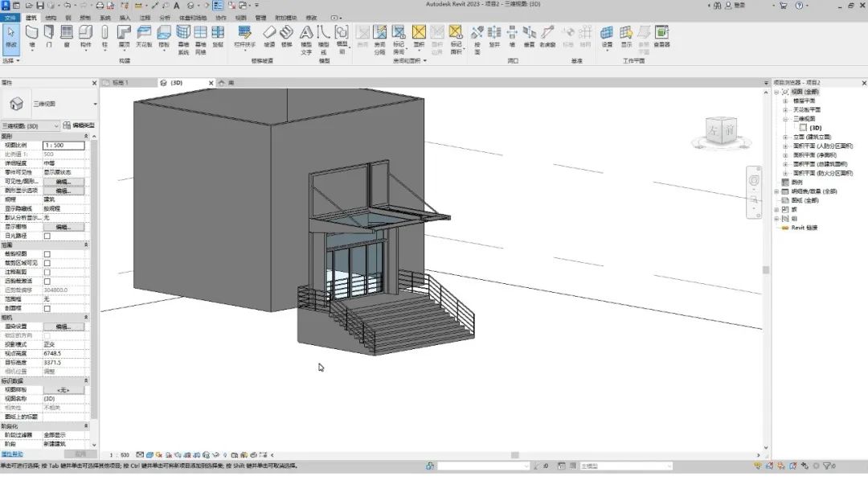The width and height of the screenshot is (868, 489).
Task: Collapse the Graphics (图形) properties section
Action: (86, 136)
